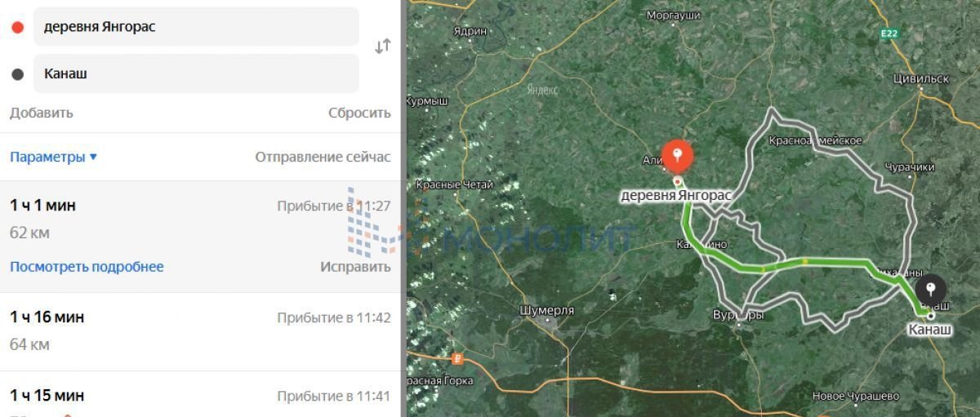Select the 1 ч 1 мин route
The image size is (980, 417).
200,237
